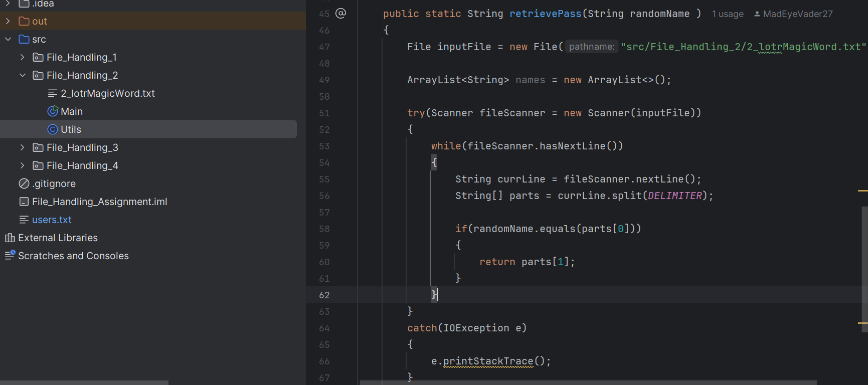
Task: Click the .gitignore file icon
Action: point(24,183)
